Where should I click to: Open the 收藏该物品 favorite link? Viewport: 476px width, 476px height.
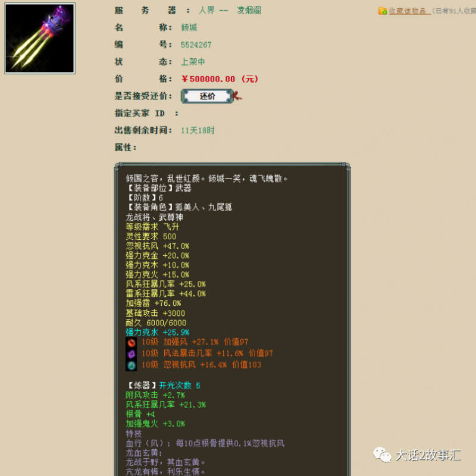409,11
